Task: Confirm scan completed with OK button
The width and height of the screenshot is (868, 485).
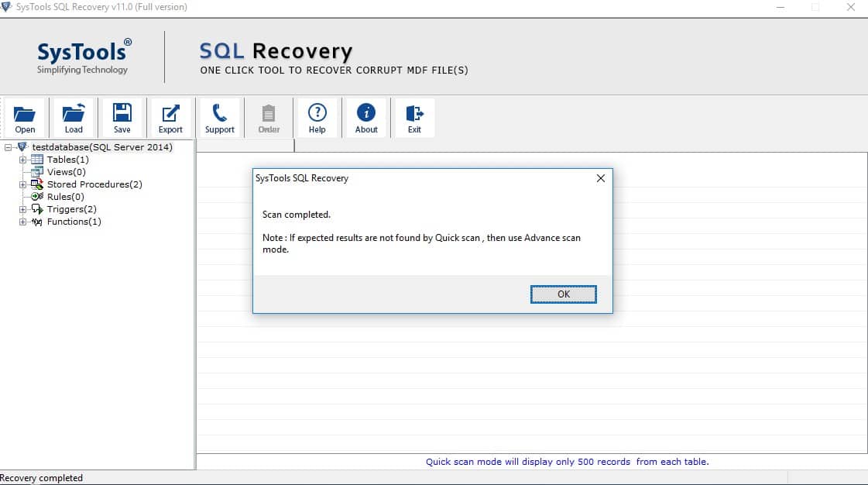Action: point(563,294)
